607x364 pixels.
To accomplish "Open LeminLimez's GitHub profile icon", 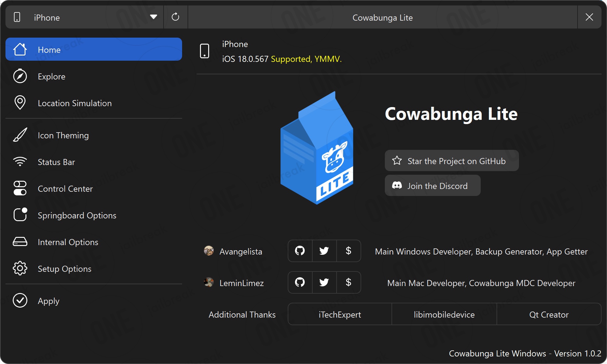I will pos(300,282).
